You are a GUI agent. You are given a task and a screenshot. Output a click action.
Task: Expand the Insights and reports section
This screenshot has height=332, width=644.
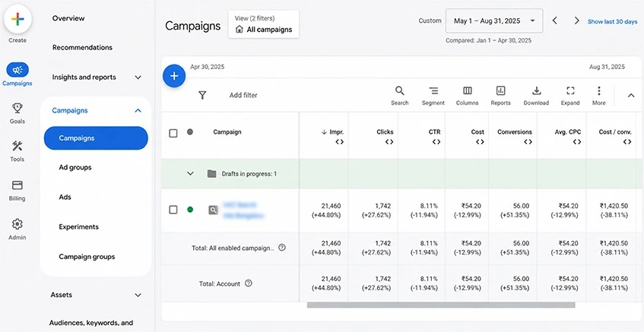[97, 77]
